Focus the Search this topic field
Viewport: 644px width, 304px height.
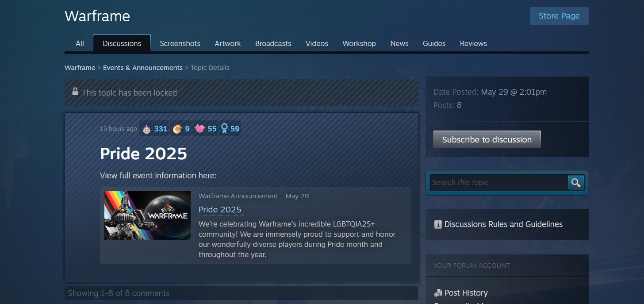(x=499, y=183)
